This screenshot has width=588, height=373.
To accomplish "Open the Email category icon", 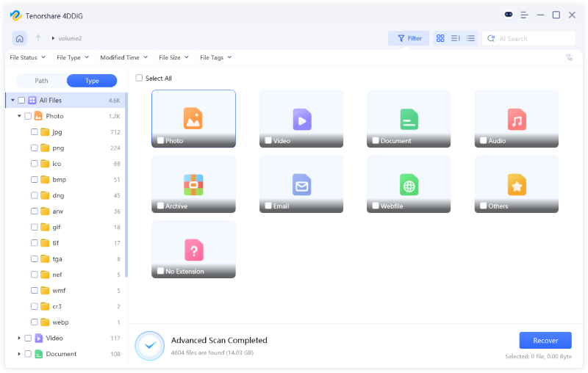I will pyautogui.click(x=302, y=184).
